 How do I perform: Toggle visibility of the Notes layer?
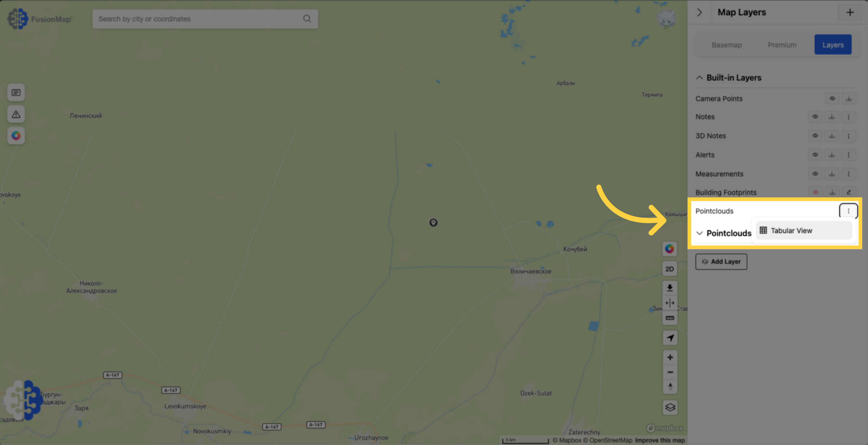point(815,117)
